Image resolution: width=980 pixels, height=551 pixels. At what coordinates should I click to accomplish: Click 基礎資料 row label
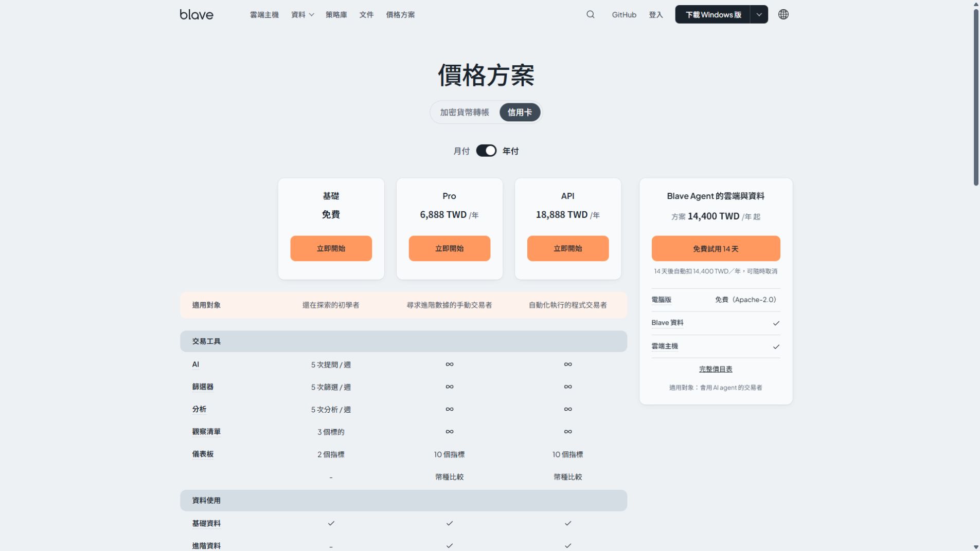coord(206,523)
